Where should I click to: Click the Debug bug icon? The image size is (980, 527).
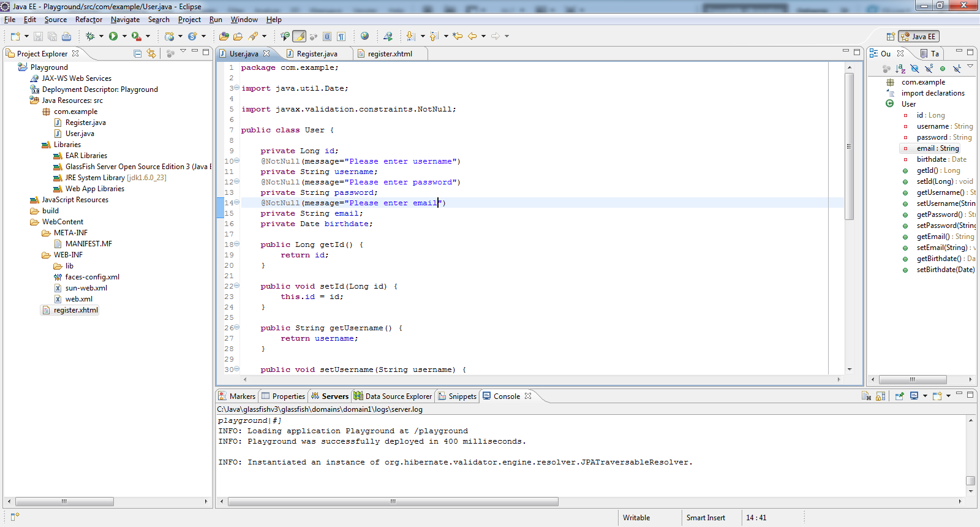coord(90,36)
